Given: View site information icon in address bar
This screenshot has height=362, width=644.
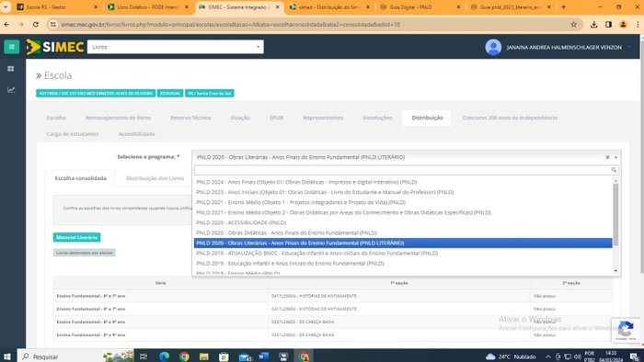Looking at the screenshot, I should click(x=53, y=25).
